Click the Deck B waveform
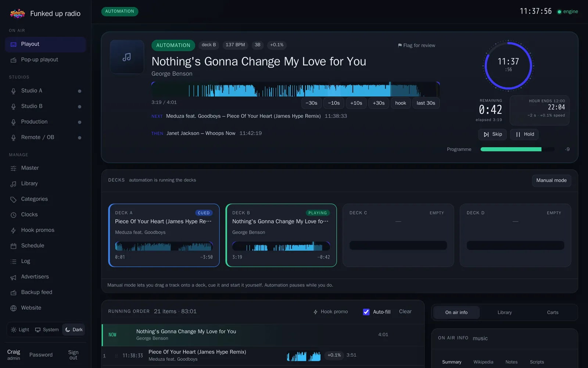This screenshot has height=368, width=588. tap(281, 246)
